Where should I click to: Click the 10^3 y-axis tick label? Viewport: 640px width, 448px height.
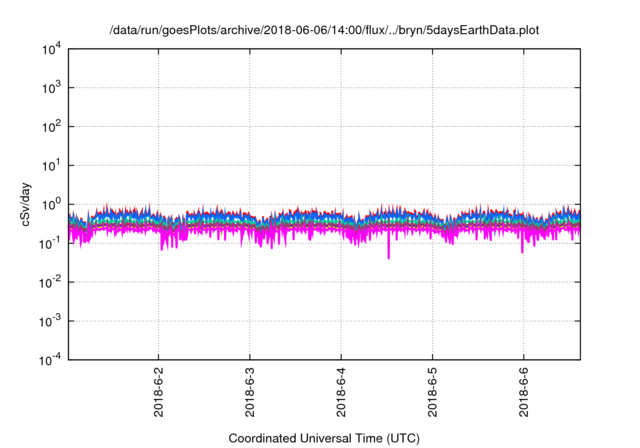[51, 88]
